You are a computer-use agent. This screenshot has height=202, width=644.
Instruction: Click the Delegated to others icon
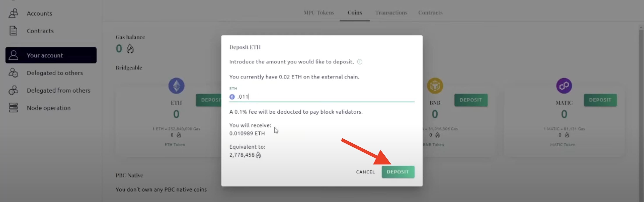pos(14,73)
